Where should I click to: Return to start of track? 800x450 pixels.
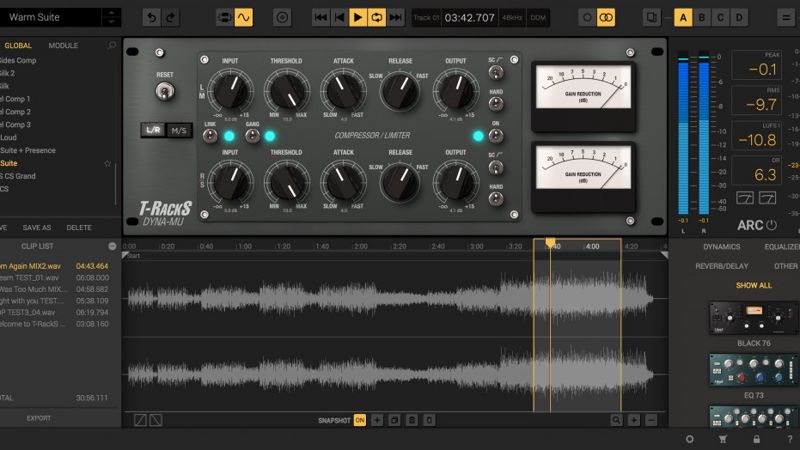[339, 18]
